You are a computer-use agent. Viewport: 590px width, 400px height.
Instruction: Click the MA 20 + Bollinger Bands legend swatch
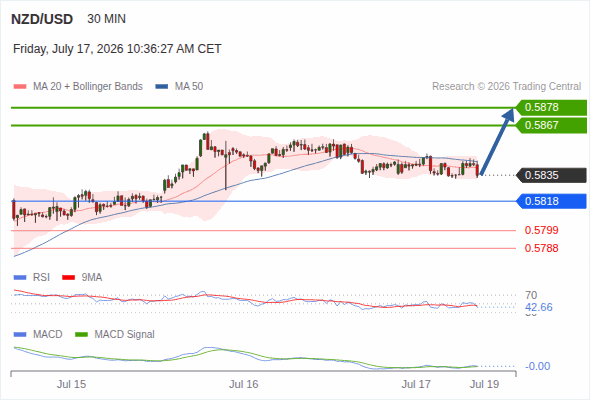coord(20,87)
